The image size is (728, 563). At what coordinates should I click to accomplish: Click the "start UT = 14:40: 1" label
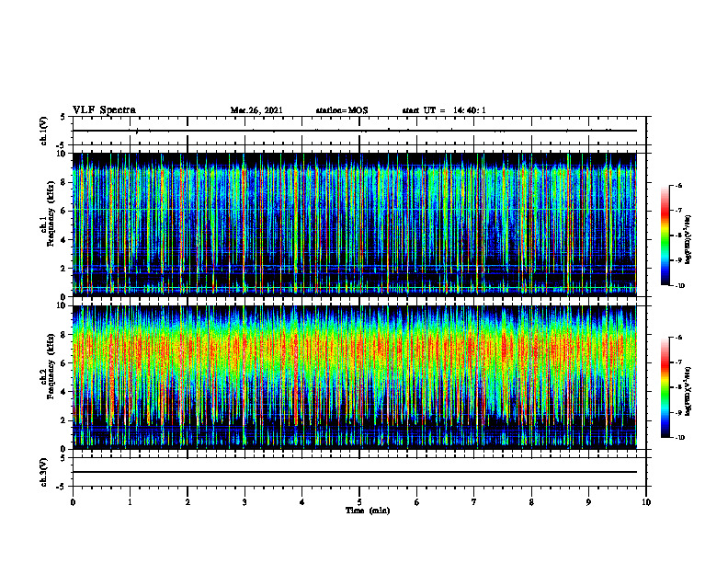[x=444, y=110]
